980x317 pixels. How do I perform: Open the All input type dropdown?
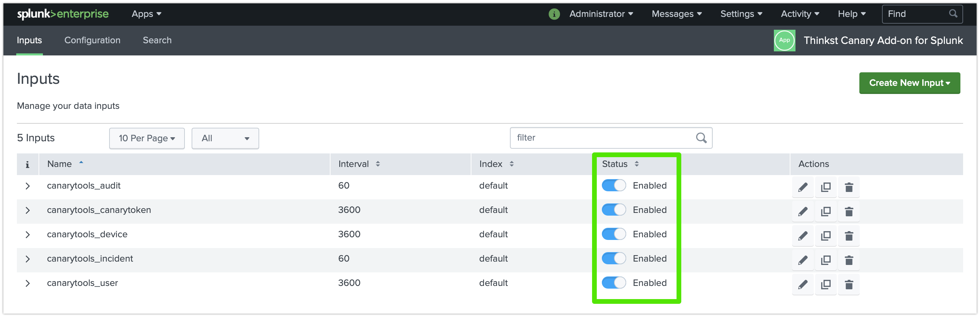point(225,139)
